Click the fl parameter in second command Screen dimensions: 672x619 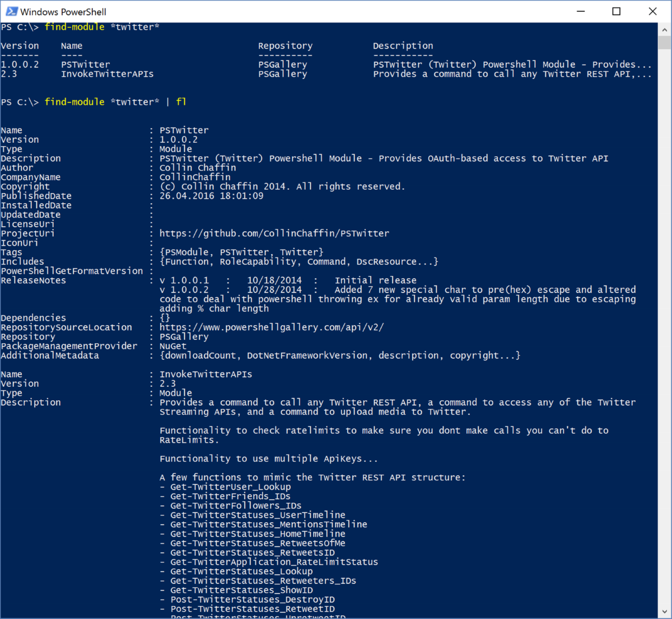click(180, 101)
